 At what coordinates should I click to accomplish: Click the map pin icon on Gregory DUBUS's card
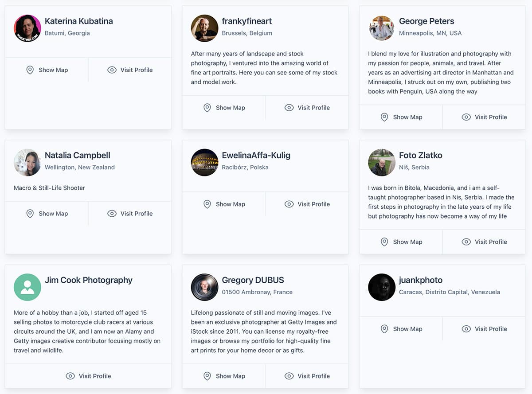point(207,376)
